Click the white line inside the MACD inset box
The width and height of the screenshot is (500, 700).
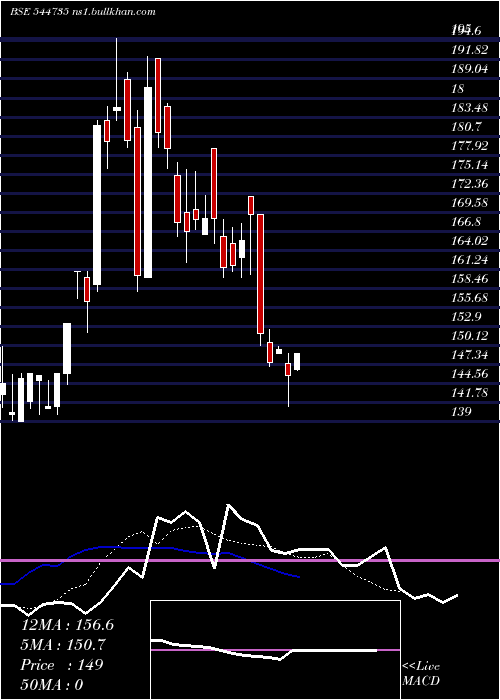(x=264, y=650)
